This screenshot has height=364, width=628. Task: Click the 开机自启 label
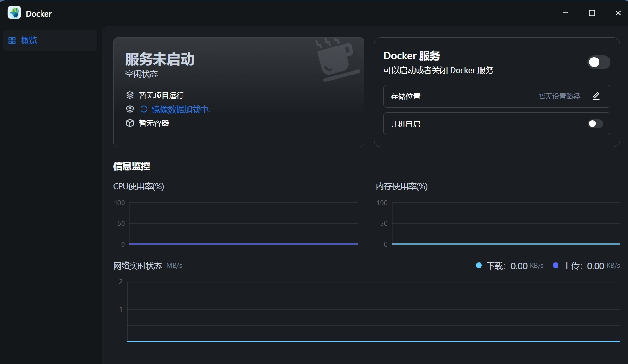pos(405,124)
